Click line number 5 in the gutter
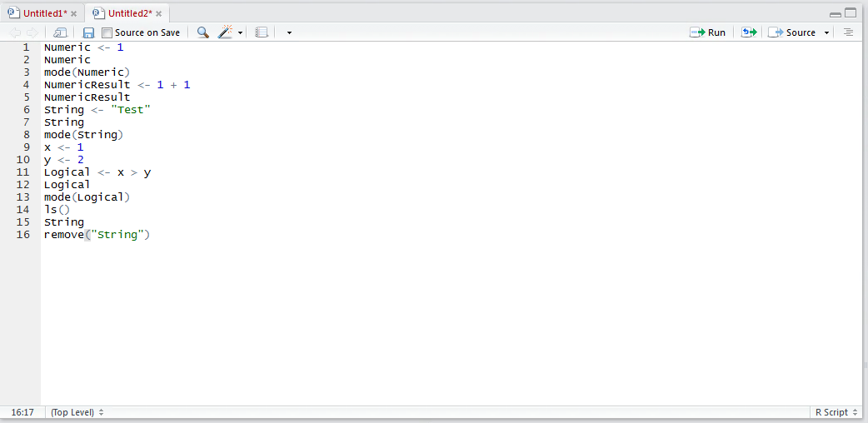 click(x=26, y=97)
